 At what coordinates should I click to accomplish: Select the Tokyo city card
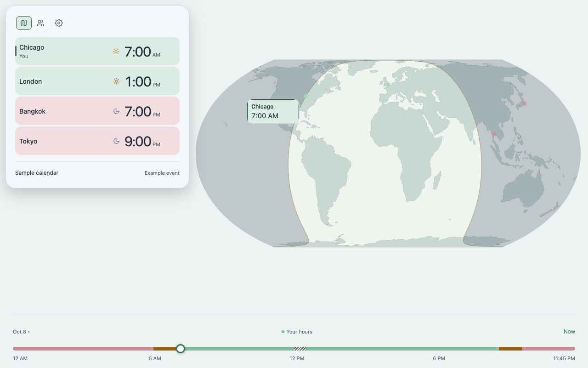tap(97, 141)
